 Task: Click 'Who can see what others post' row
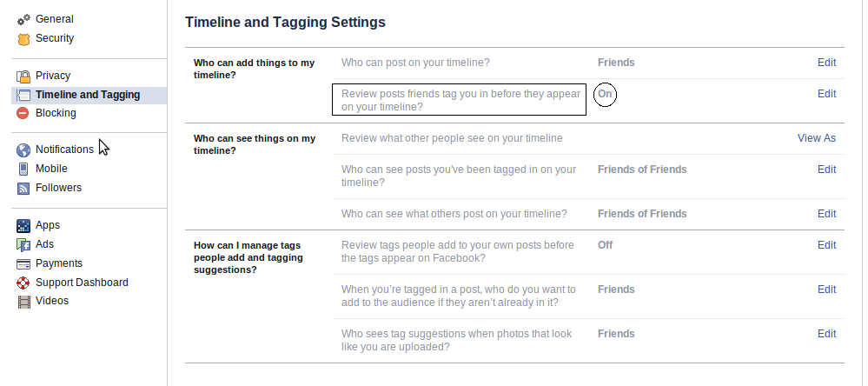(x=454, y=214)
